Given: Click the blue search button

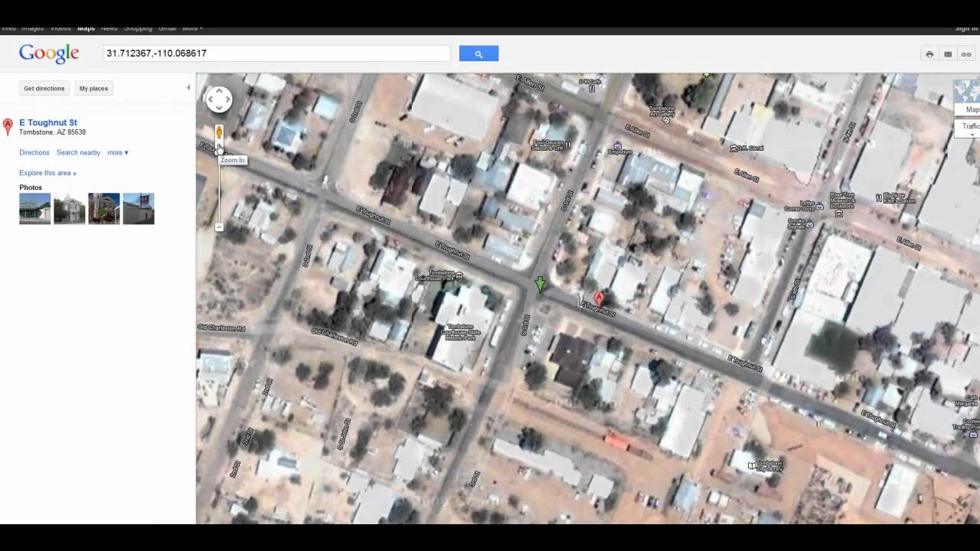Looking at the screenshot, I should (x=479, y=54).
